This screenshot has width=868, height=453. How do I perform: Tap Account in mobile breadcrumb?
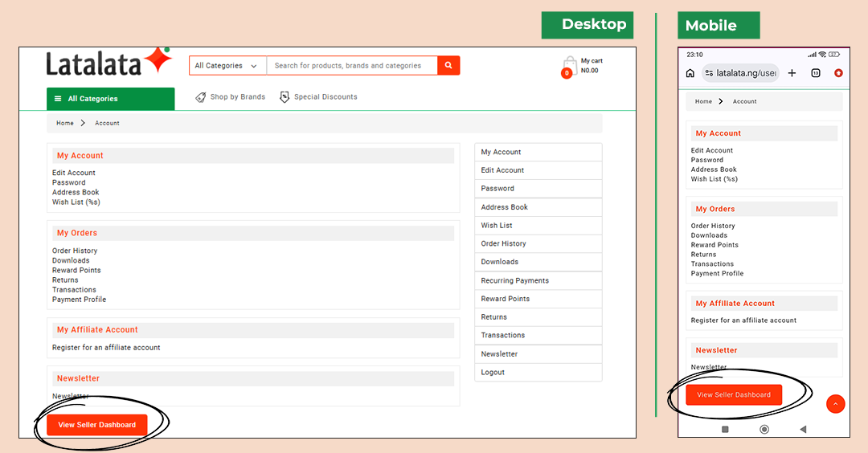(x=744, y=101)
